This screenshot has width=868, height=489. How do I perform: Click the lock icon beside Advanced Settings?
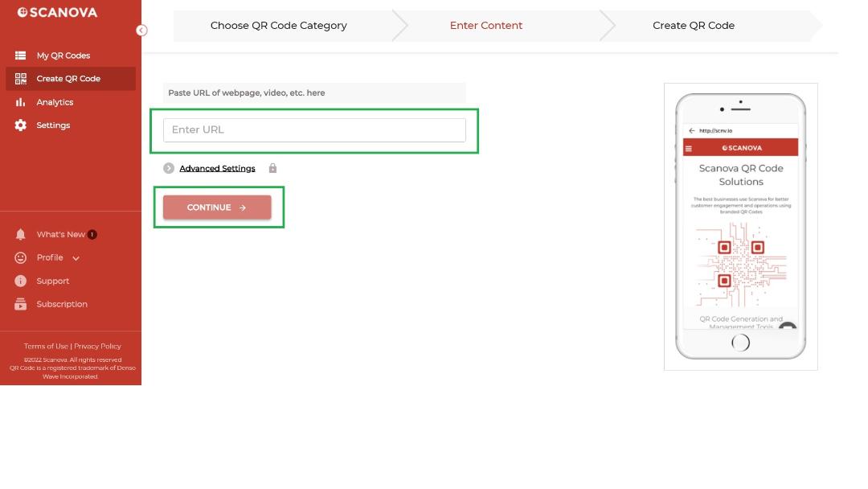(x=272, y=168)
